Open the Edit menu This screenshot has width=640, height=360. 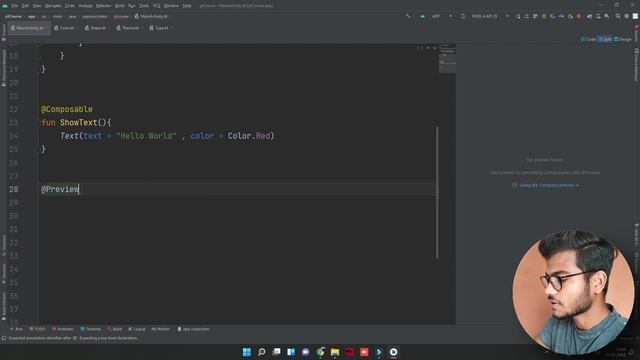[x=25, y=6]
